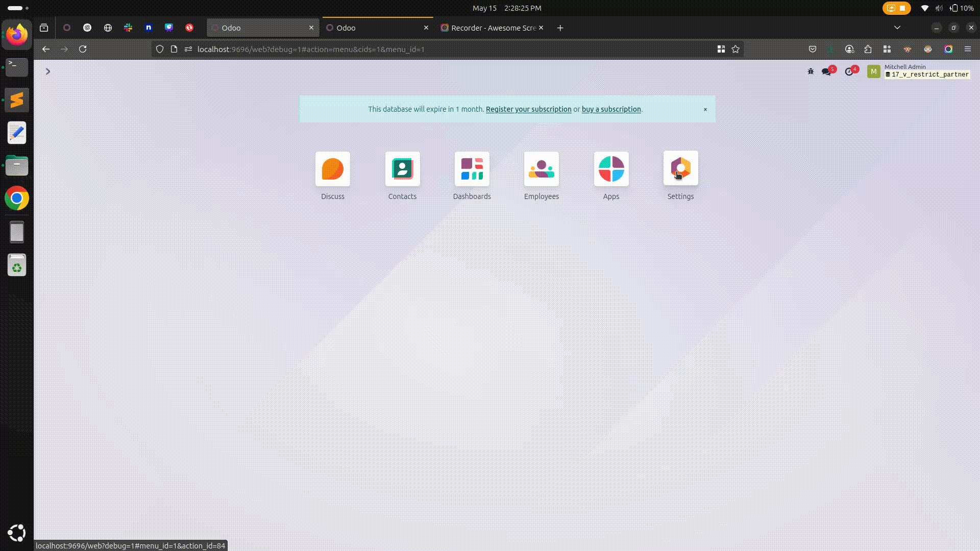Open a new browser tab
980x551 pixels.
tap(560, 28)
